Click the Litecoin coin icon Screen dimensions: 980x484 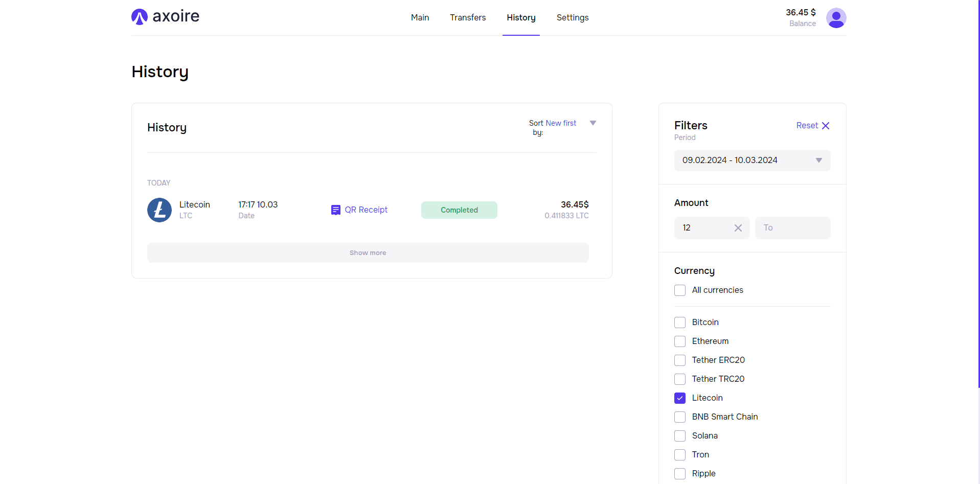(x=159, y=210)
